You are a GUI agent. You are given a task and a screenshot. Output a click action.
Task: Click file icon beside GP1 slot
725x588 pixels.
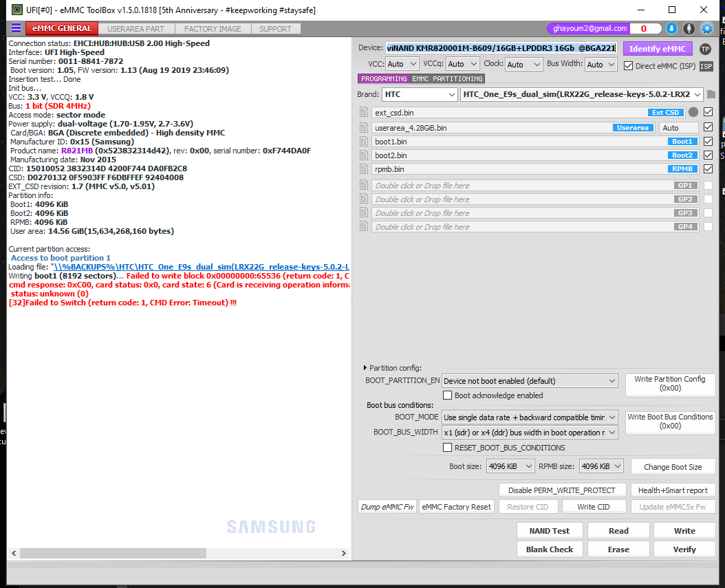click(364, 186)
